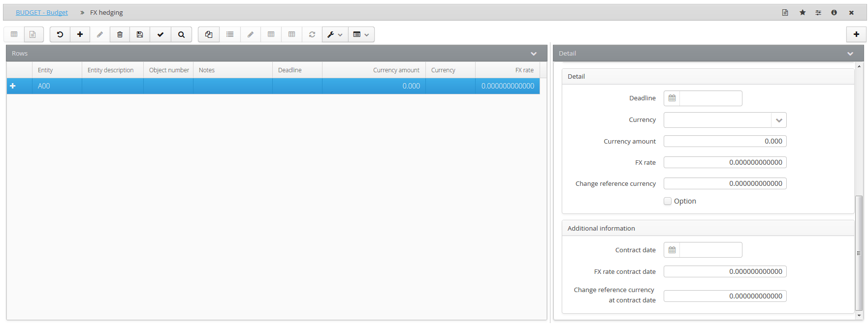Image resolution: width=868 pixels, height=326 pixels.
Task: Collapse the Rows panel chevron
Action: (534, 54)
